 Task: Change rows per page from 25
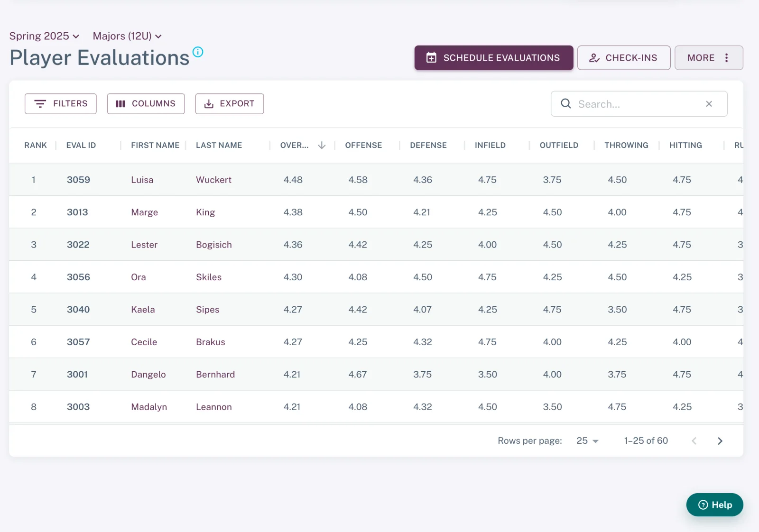click(587, 441)
